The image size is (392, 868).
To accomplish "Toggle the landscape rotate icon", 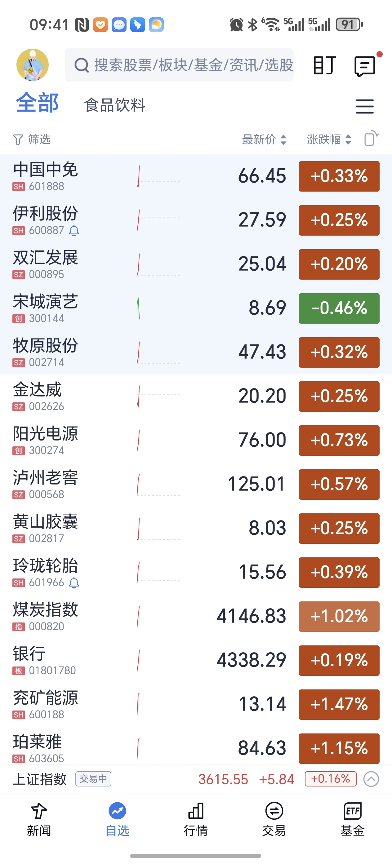I will 372,138.
